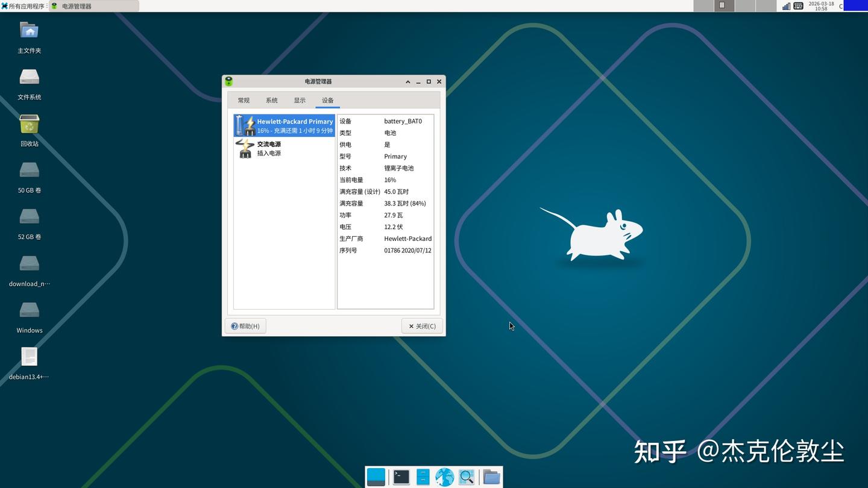This screenshot has width=868, height=488.
Task: Close the power manager via the title bar X
Action: pyautogui.click(x=439, y=82)
